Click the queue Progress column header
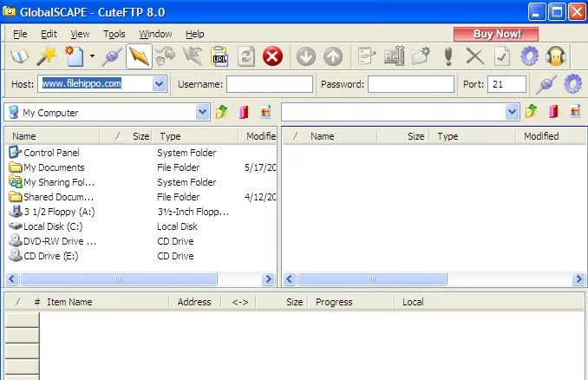Image resolution: width=588 pixels, height=380 pixels. (351, 302)
